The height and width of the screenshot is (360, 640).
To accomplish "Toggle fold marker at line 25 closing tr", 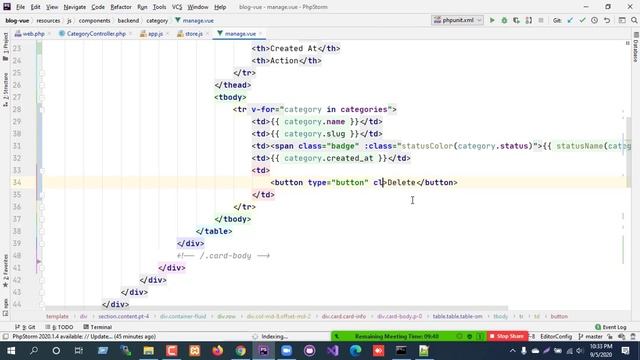I will [x=42, y=73].
